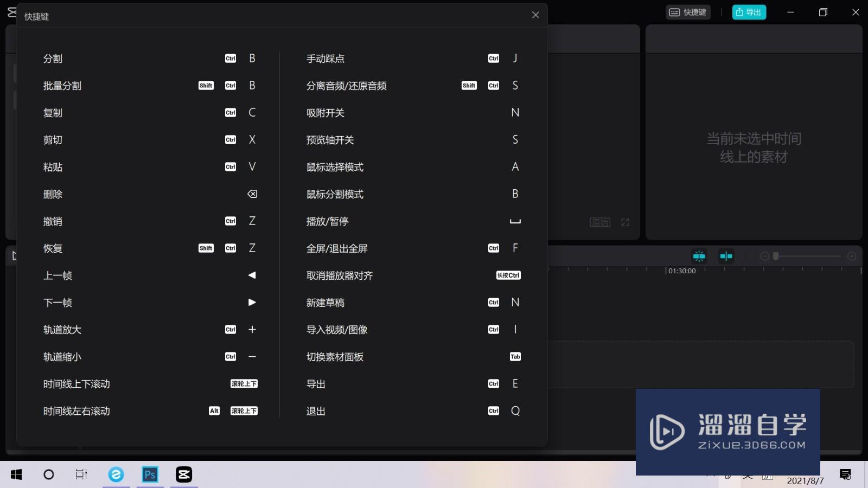Click the Alt key badge for 时间线左右滚动
Viewport: 868px width, 488px height.
(214, 411)
